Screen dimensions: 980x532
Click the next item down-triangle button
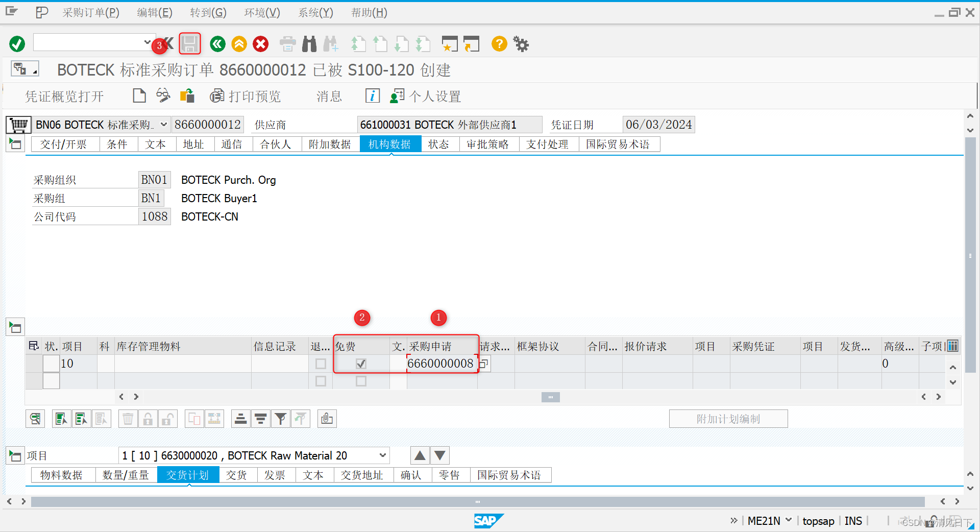(x=440, y=455)
